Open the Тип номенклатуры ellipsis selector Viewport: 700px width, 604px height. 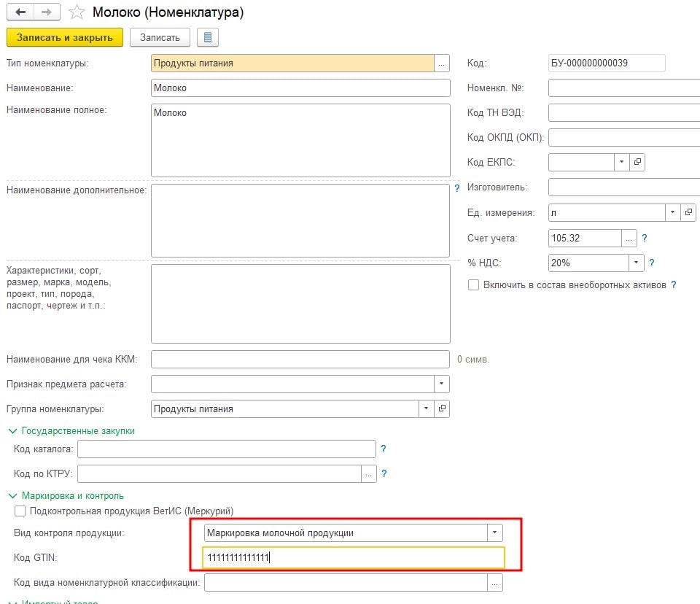[x=442, y=63]
